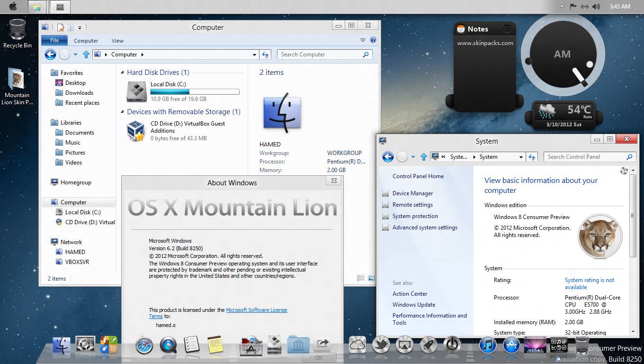Screen dimensions: 644x364
Task: Select VBOXSVR under Network
Action: pos(77,262)
